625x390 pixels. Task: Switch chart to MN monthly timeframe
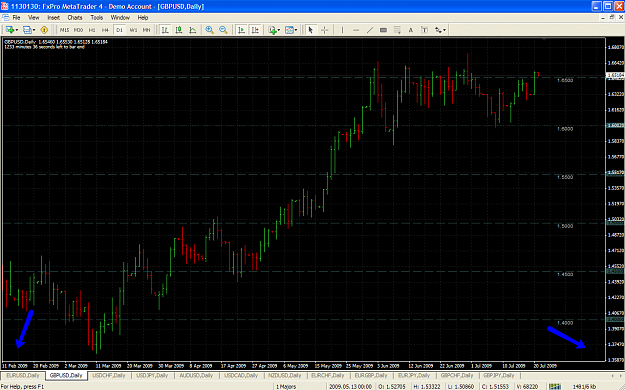(146, 30)
